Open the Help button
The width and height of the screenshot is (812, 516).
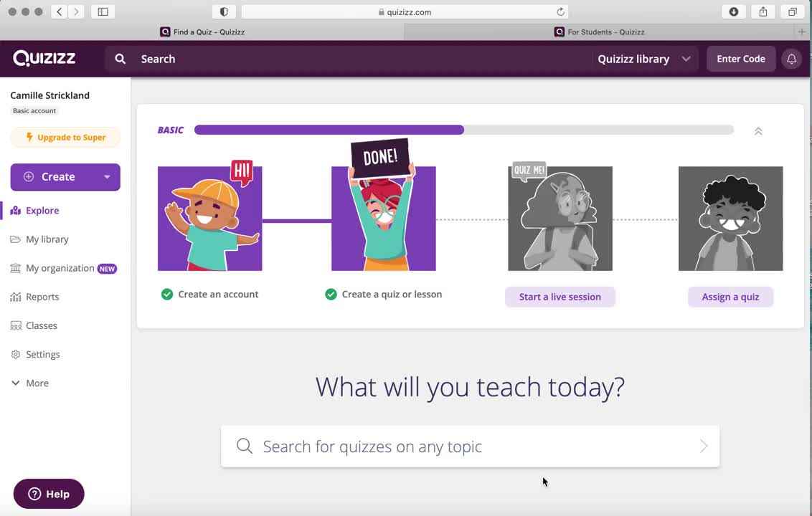[x=49, y=494]
